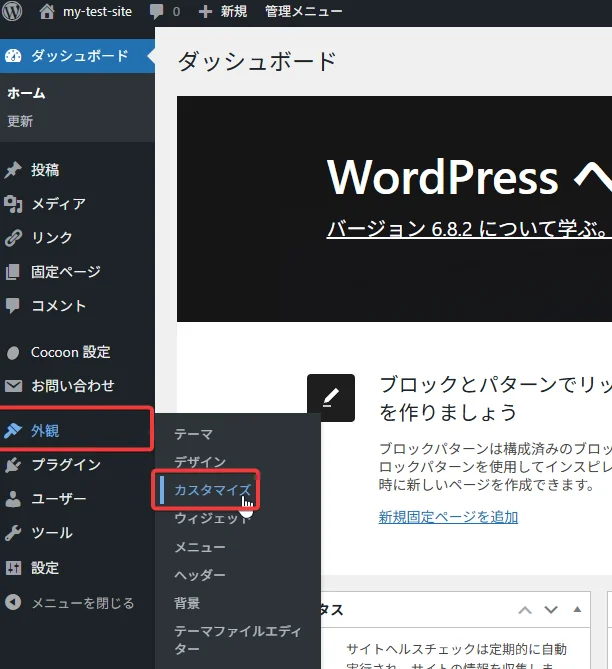The image size is (612, 669).
Task: Click the media icon beside メディア
Action: point(13,204)
